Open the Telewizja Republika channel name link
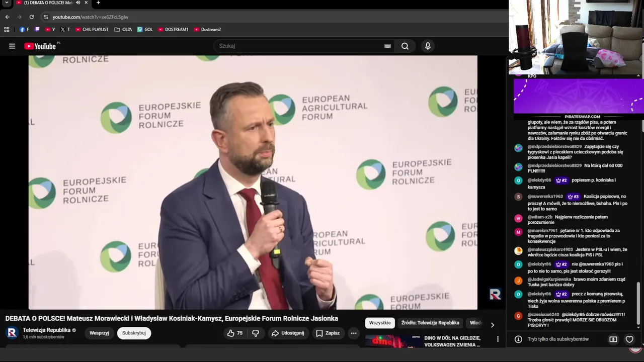644x362 pixels. click(46, 330)
